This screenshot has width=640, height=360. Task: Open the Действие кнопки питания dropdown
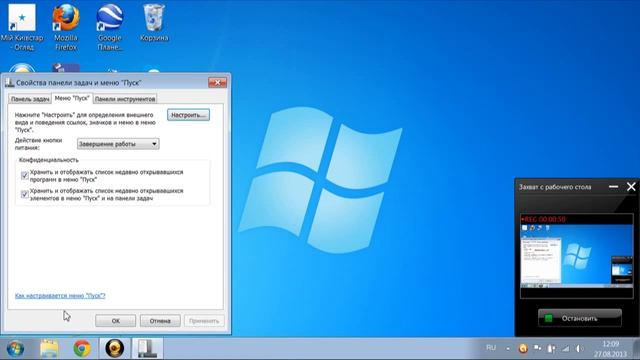118,144
